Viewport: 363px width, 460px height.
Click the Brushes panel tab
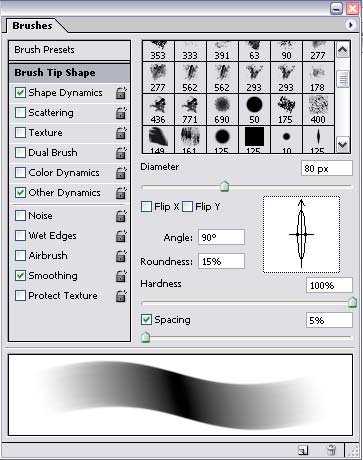32,26
